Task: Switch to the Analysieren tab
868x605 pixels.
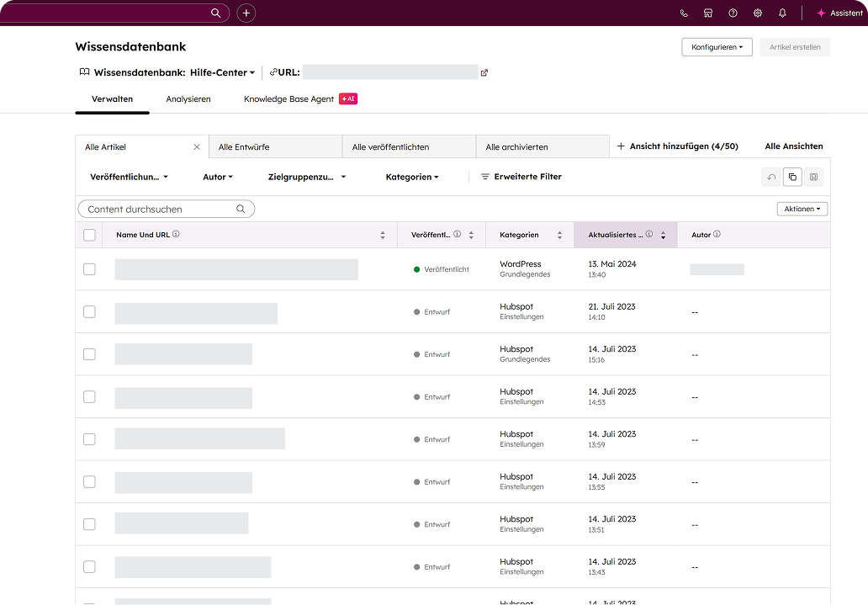Action: 188,98
